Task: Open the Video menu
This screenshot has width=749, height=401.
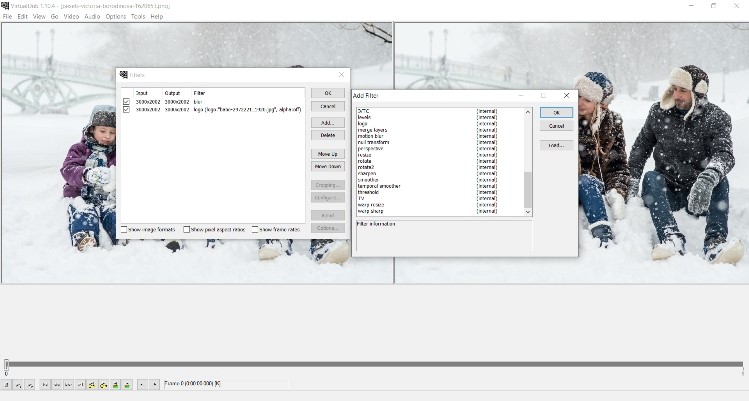Action: [x=71, y=17]
